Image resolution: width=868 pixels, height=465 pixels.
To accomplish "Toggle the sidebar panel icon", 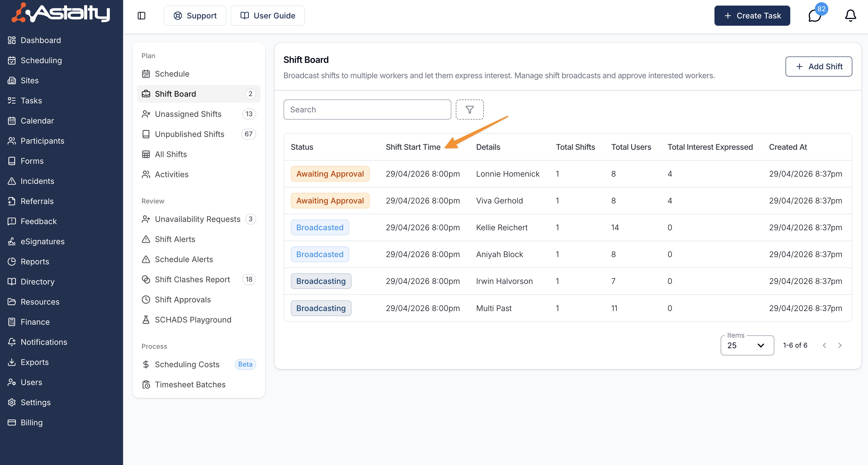I will coord(141,15).
